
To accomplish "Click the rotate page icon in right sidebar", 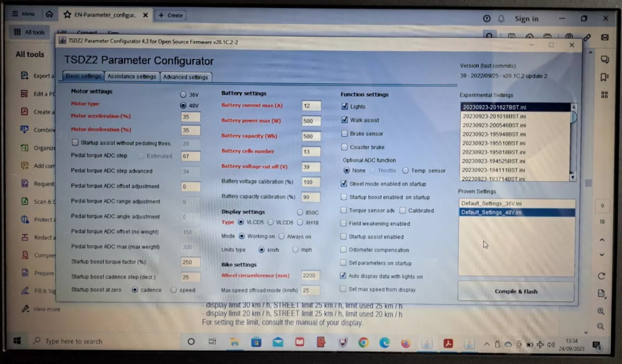I will tap(601, 276).
